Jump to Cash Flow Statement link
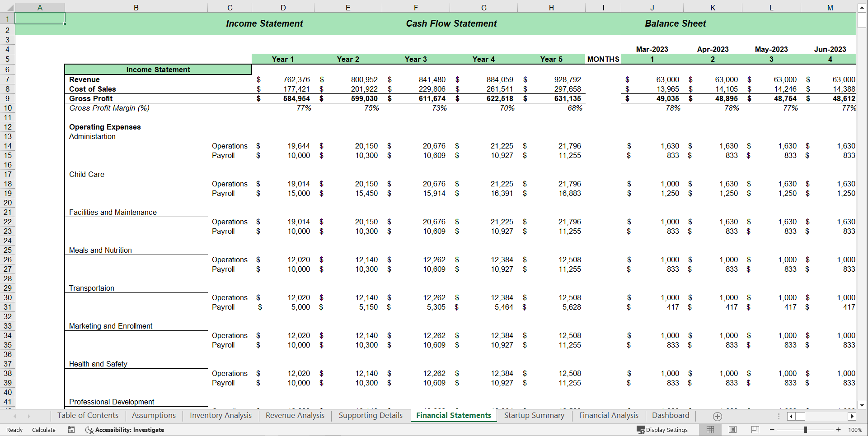This screenshot has height=436, width=868. point(451,23)
